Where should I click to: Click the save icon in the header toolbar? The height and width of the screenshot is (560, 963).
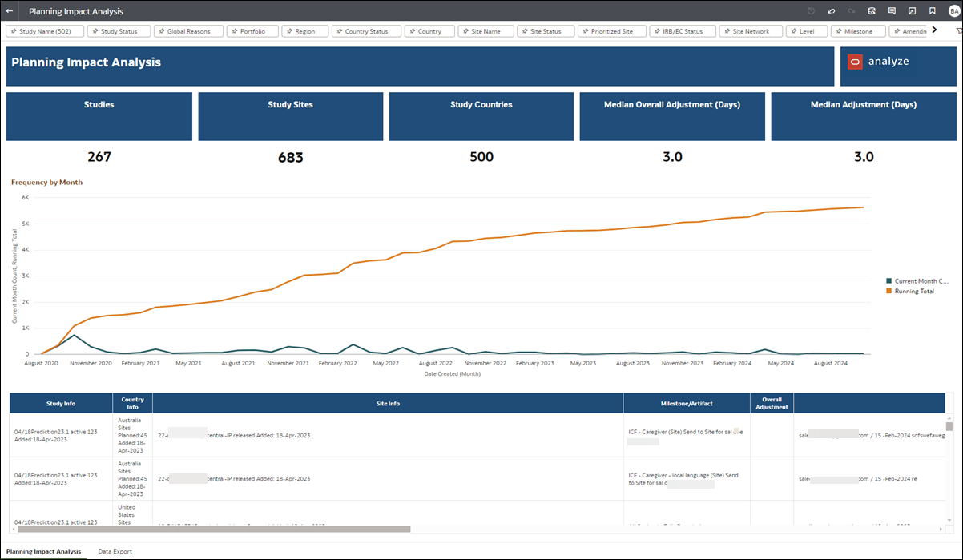pyautogui.click(x=872, y=11)
